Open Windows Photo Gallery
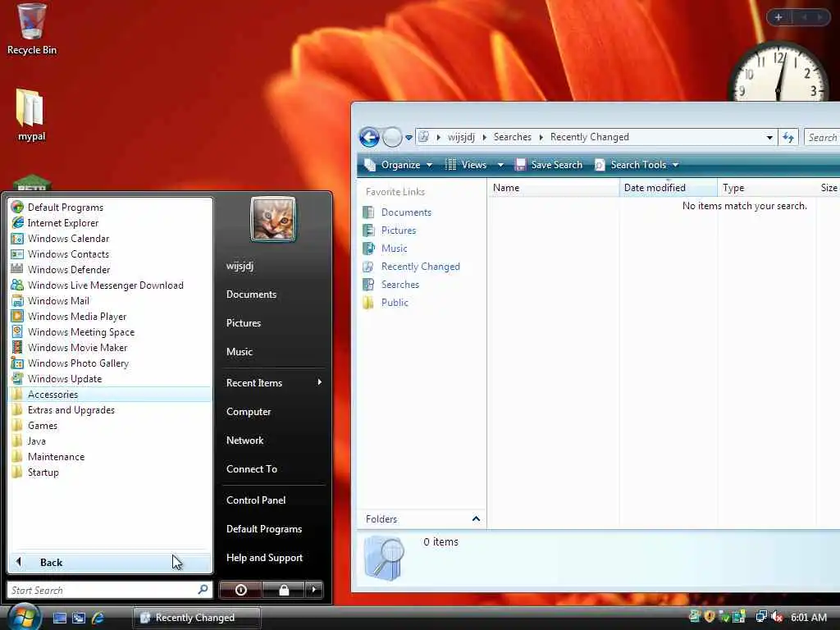This screenshot has height=630, width=840. coord(111,363)
